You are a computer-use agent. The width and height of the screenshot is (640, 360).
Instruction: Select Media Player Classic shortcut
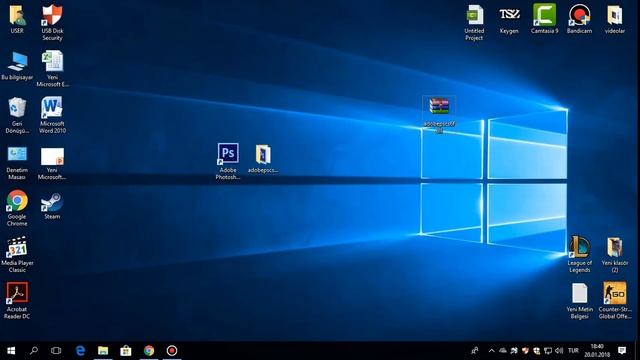pos(17,255)
